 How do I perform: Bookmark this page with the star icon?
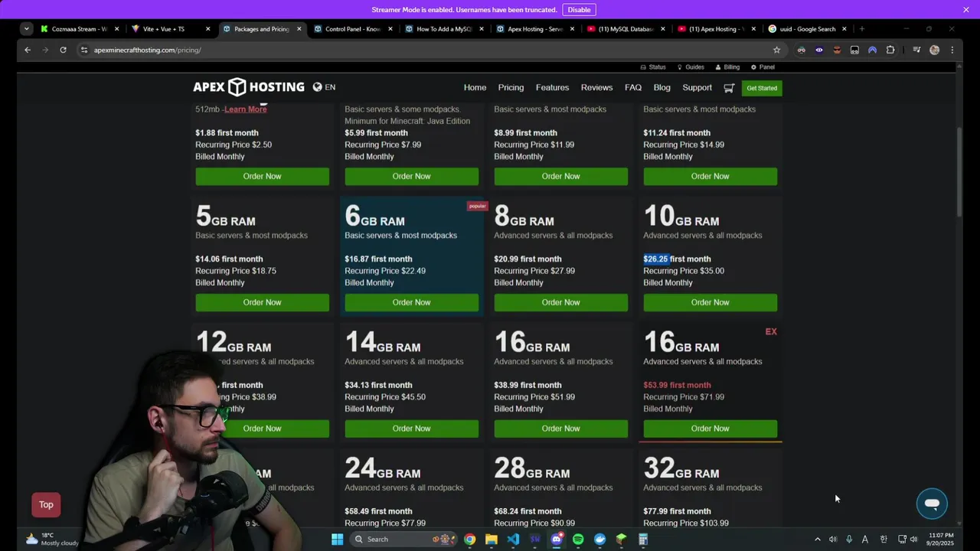776,50
